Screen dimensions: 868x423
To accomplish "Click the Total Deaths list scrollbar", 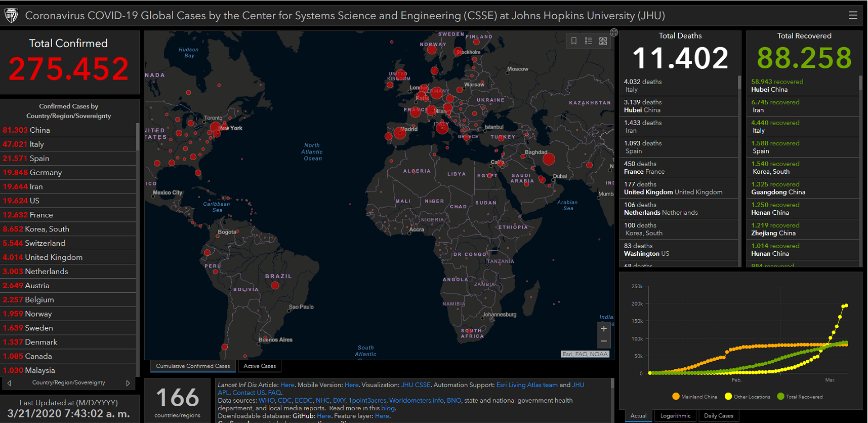I will (739, 82).
